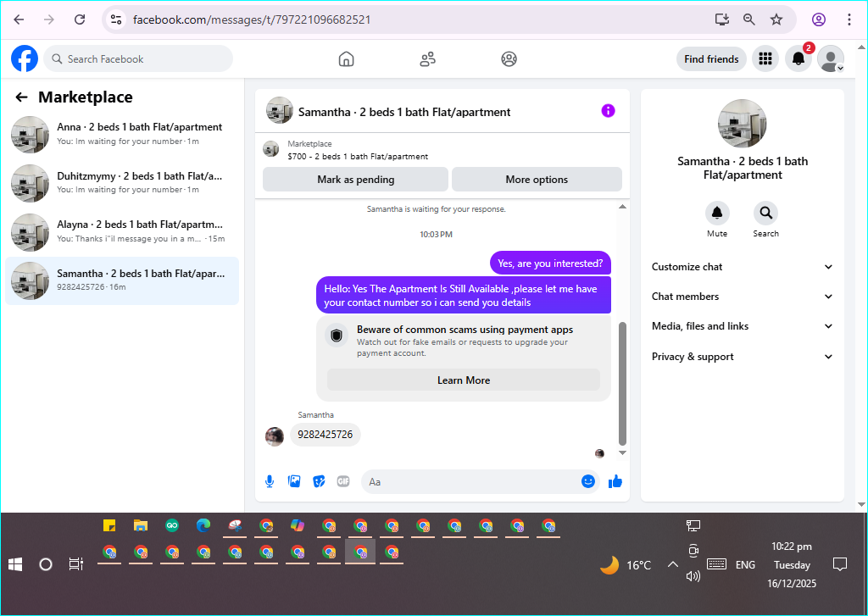
Task: Click the shield icon in scam warning
Action: [x=337, y=336]
